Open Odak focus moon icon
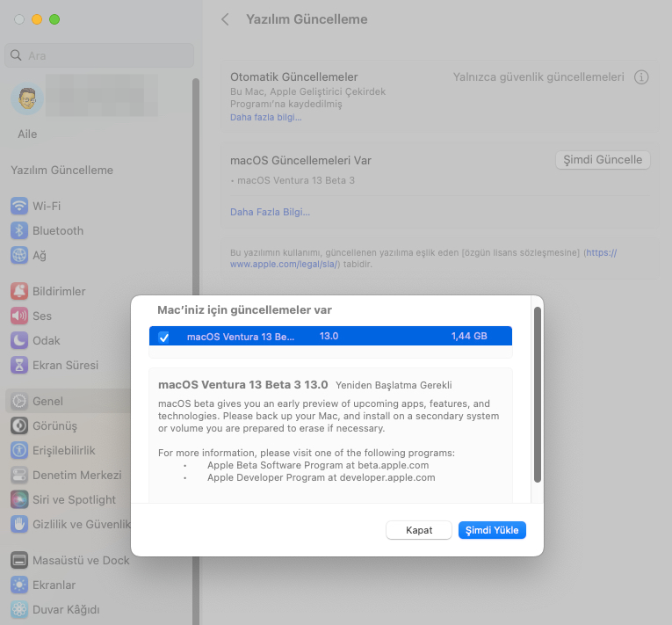The height and width of the screenshot is (625, 672). (19, 340)
